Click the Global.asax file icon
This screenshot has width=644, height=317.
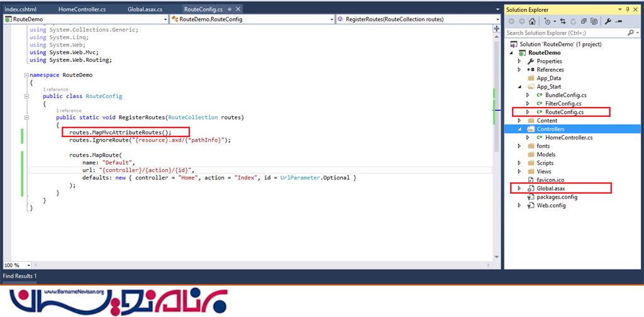click(530, 189)
